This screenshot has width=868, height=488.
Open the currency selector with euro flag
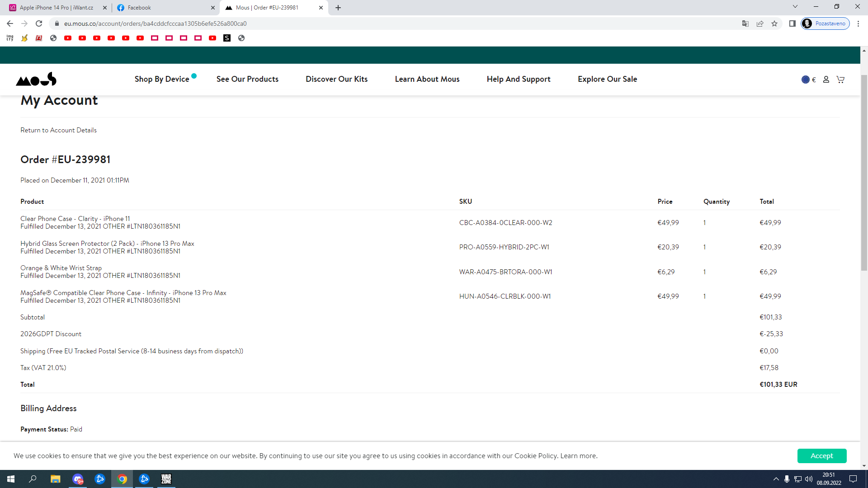click(808, 80)
